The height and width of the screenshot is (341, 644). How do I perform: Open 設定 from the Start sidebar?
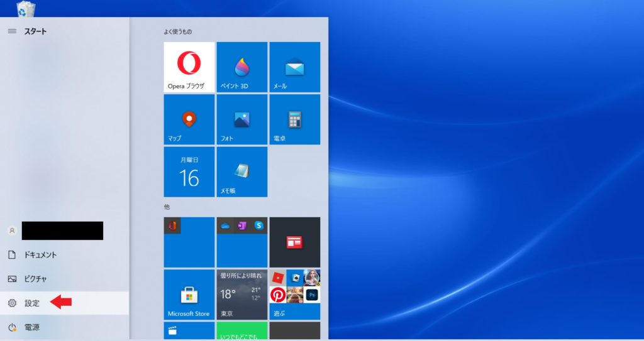click(x=65, y=303)
